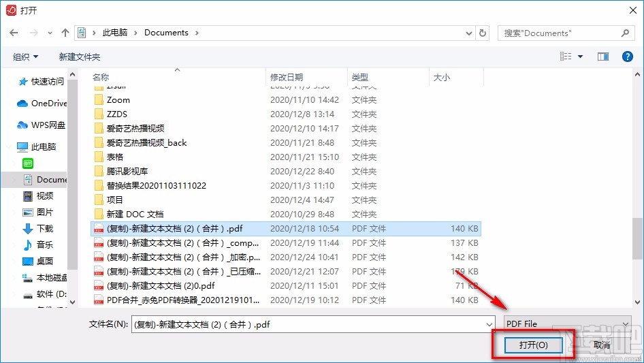Create a folder with 新建文件夹
Image resolution: width=644 pixels, height=363 pixels.
point(79,57)
